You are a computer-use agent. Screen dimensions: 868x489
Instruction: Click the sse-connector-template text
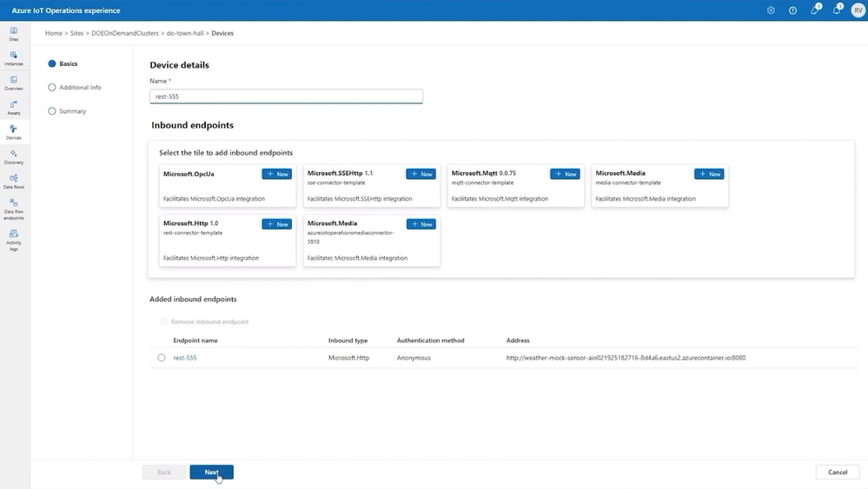pyautogui.click(x=336, y=182)
